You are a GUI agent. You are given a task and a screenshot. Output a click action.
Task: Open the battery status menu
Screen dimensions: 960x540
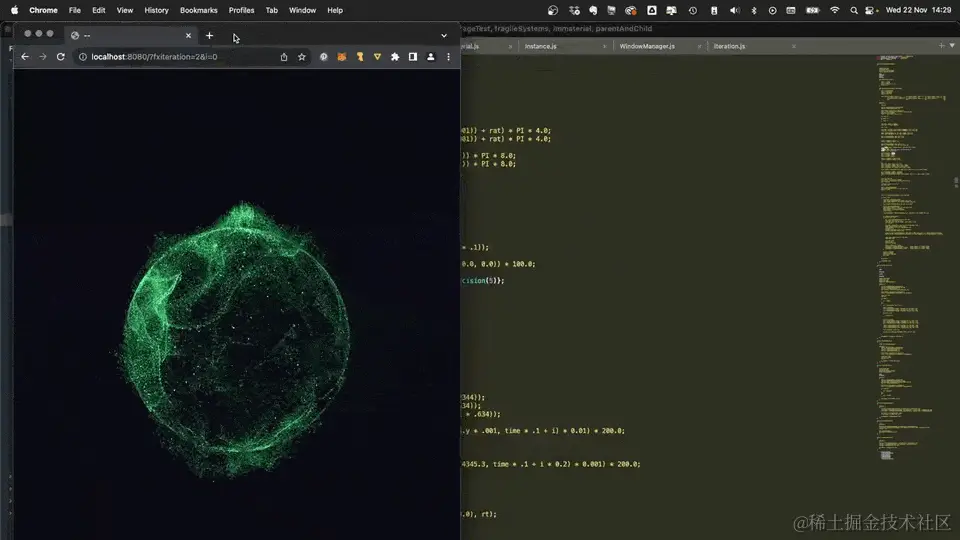tap(812, 10)
